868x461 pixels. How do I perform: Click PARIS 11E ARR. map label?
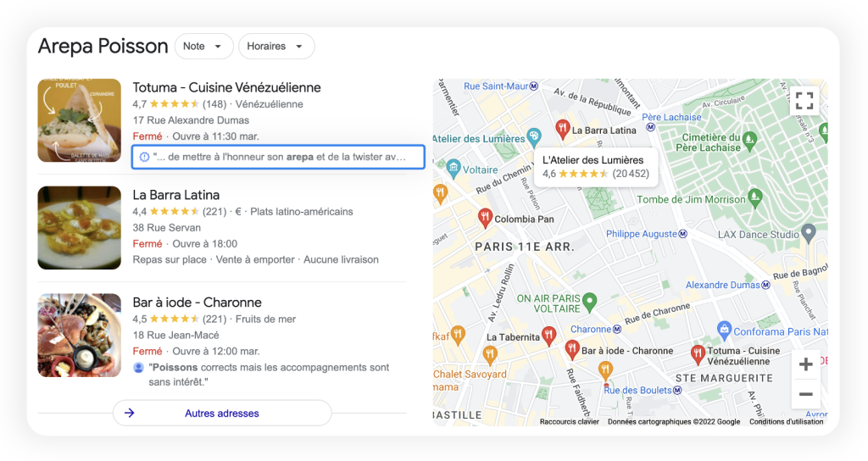[524, 247]
